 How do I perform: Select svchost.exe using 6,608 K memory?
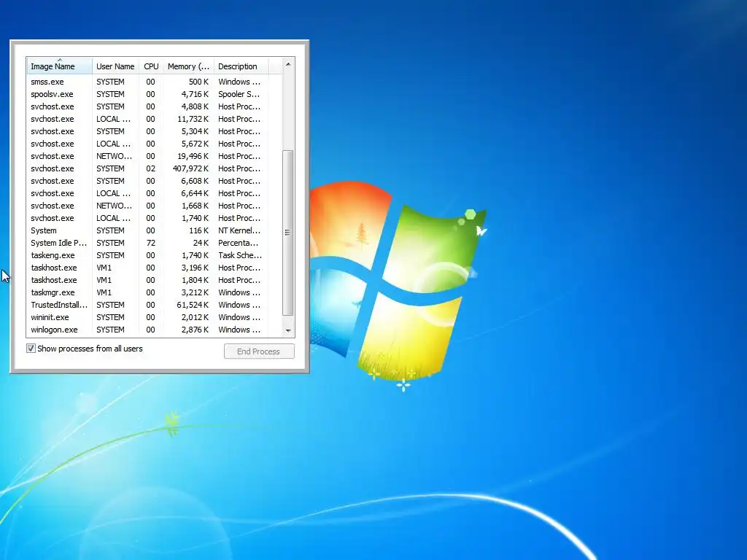(147, 181)
